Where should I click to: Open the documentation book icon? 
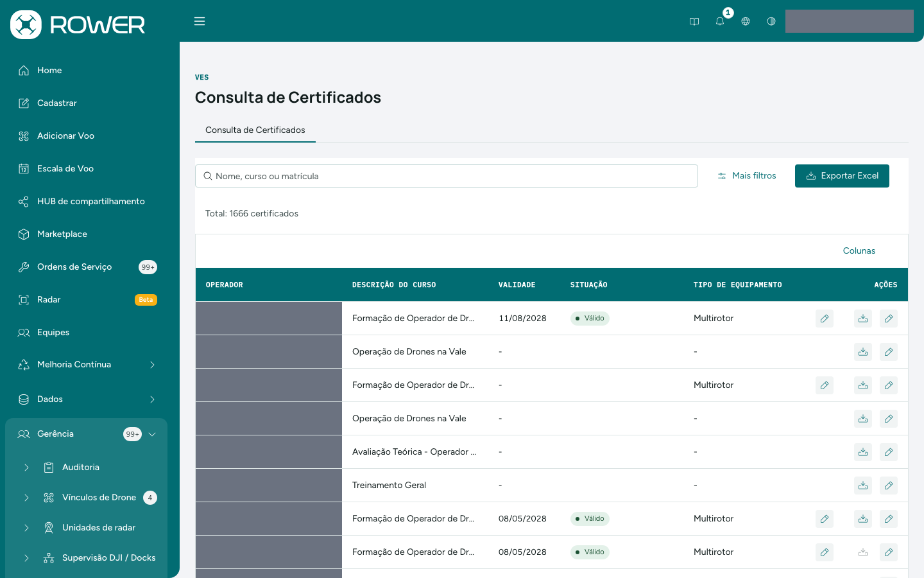pyautogui.click(x=694, y=21)
